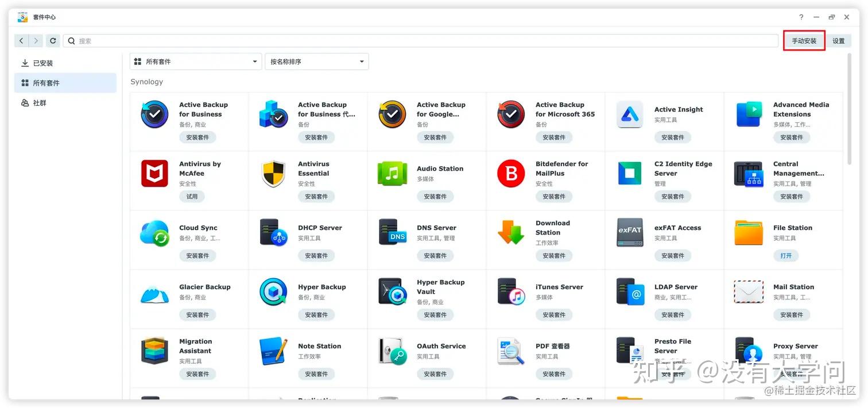
Task: Open the Bitdefender for MailPlus icon
Action: tap(511, 174)
